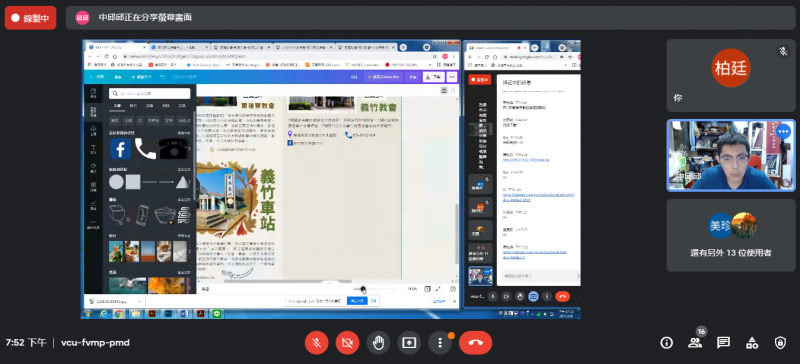Viewport: 800px width, 364px height.
Task: Unmute the microphone in Meet bottom bar
Action: (x=316, y=343)
